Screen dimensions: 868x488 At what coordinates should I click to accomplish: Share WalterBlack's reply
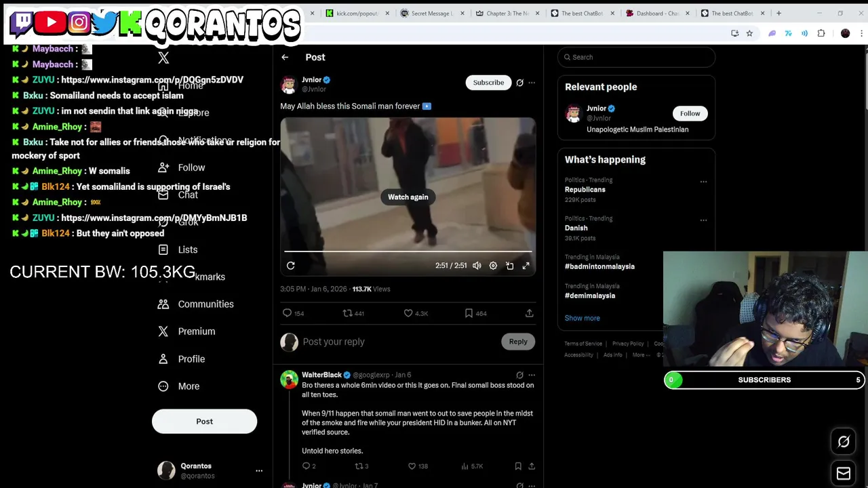(532, 466)
